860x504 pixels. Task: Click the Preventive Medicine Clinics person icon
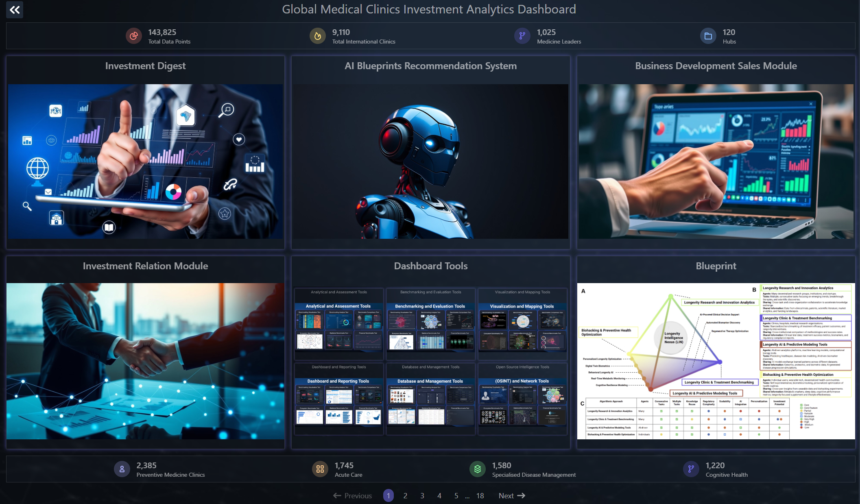122,469
